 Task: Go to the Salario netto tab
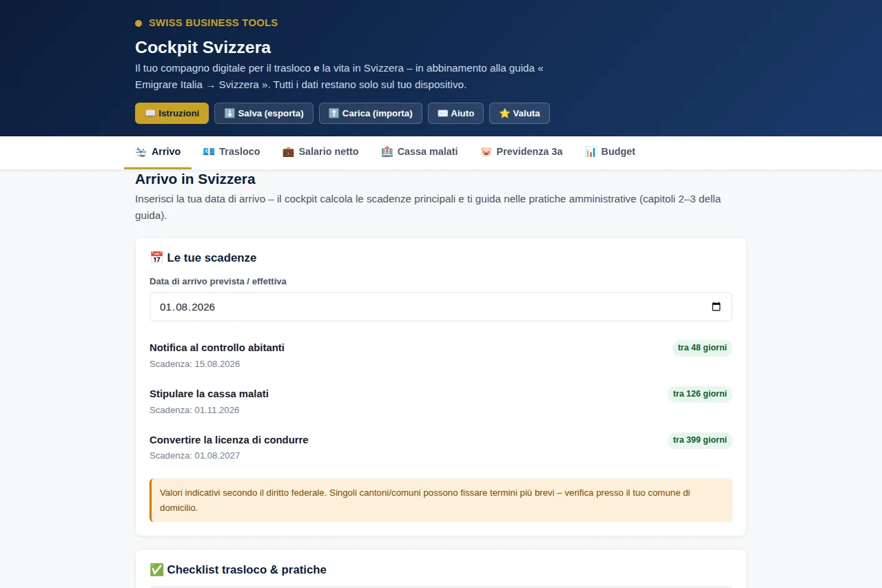click(320, 151)
